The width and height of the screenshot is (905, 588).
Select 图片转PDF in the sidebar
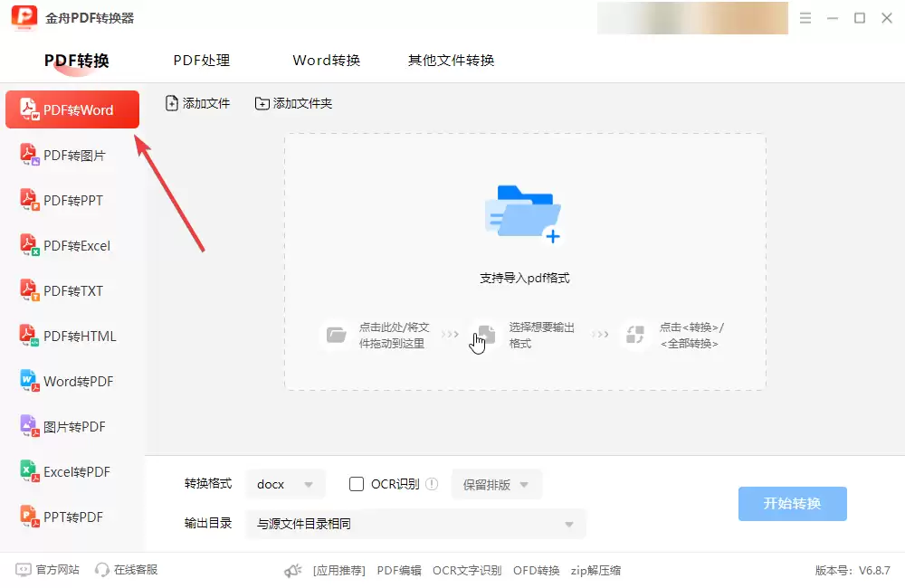click(x=71, y=425)
